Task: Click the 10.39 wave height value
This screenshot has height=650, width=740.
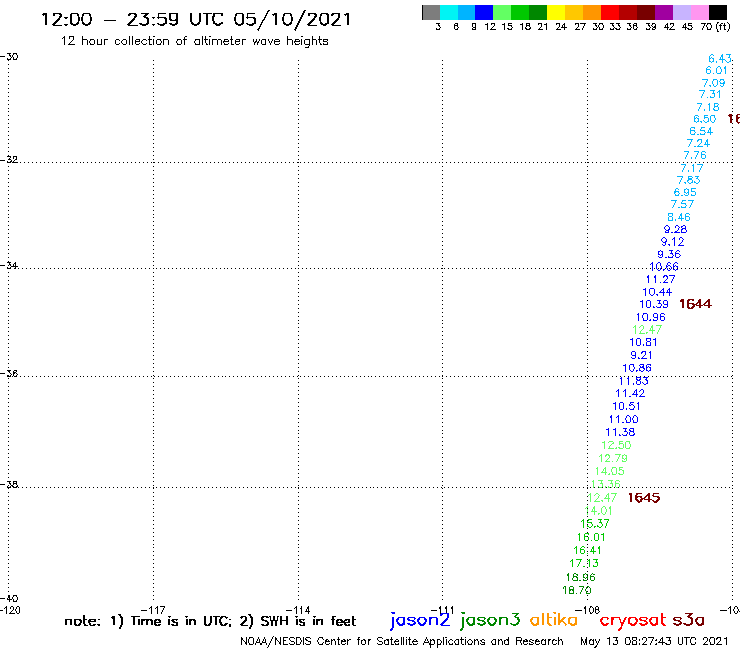Action: [x=654, y=305]
